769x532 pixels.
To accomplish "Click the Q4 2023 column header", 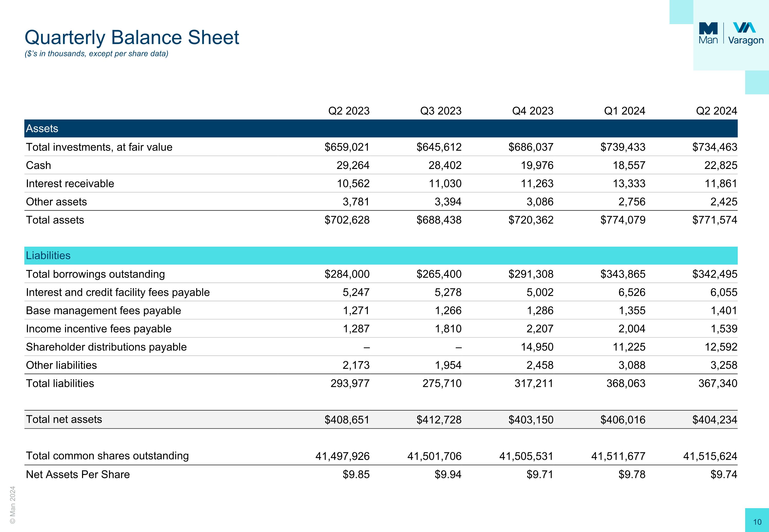I will (533, 111).
